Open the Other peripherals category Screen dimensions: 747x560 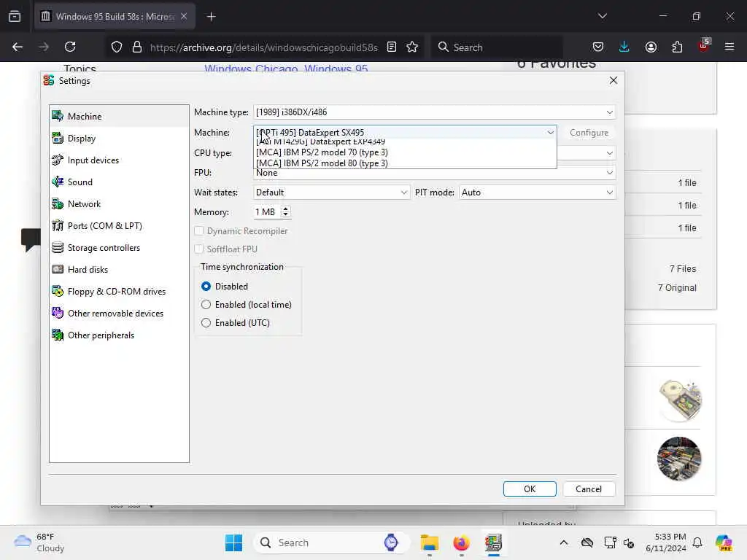coord(119,335)
